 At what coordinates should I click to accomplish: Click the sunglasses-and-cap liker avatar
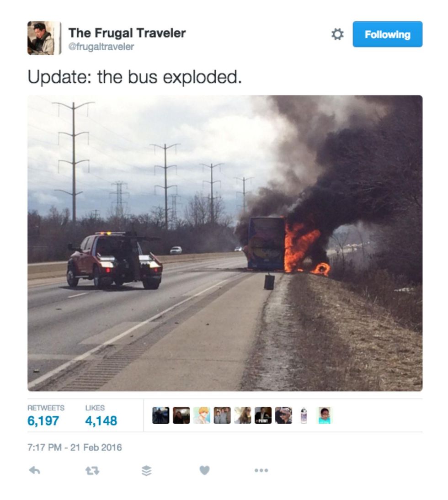pos(283,415)
